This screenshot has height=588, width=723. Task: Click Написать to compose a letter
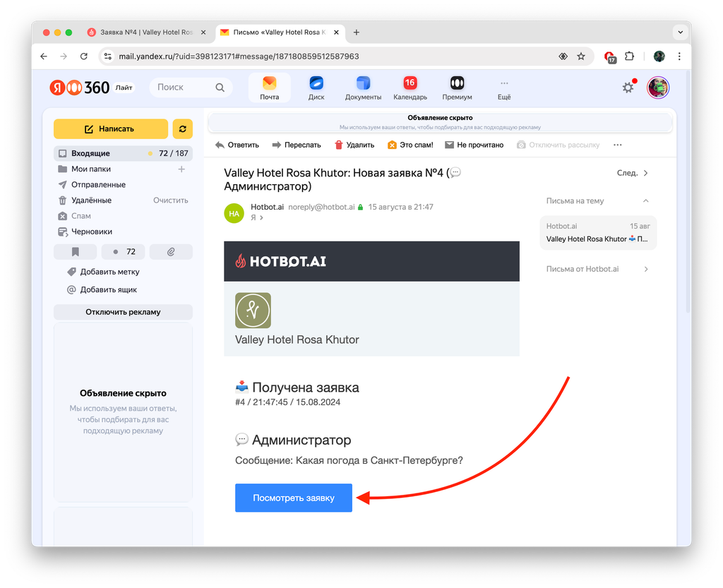[111, 129]
